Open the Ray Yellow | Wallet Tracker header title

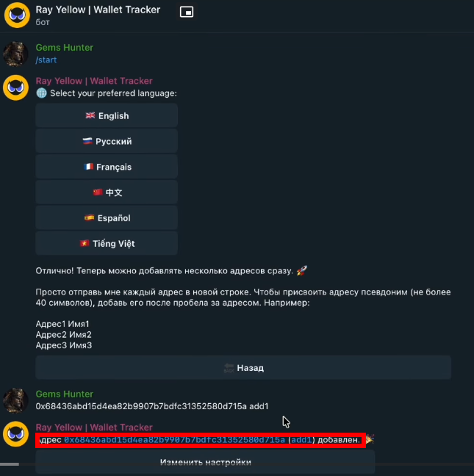pyautogui.click(x=98, y=10)
